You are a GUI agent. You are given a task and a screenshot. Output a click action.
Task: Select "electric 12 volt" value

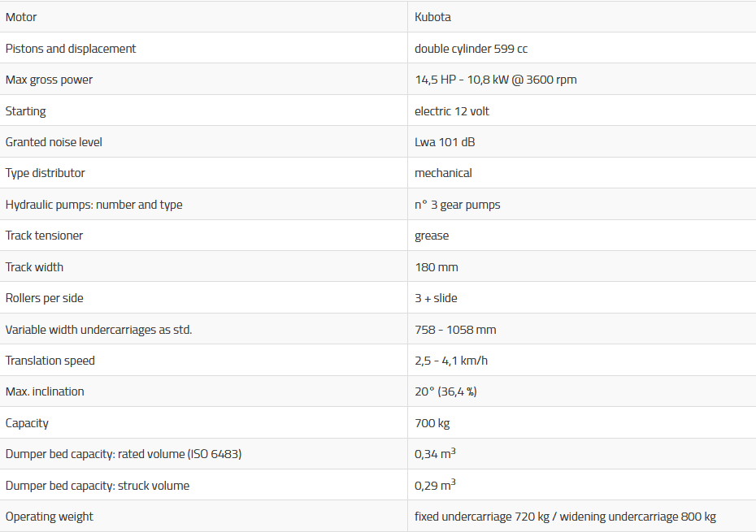pyautogui.click(x=452, y=111)
